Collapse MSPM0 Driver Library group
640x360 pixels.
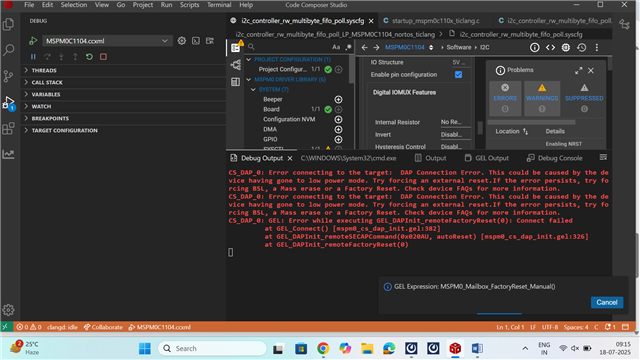(249, 80)
